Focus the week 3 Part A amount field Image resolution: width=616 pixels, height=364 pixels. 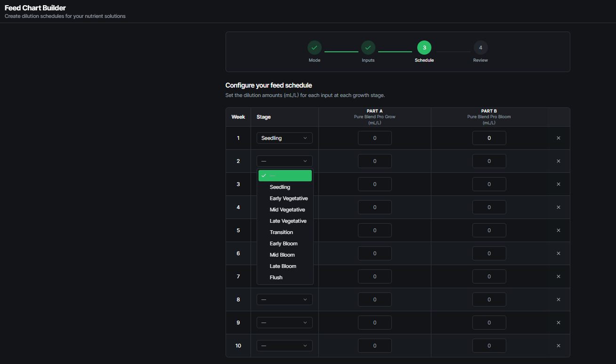[375, 184]
